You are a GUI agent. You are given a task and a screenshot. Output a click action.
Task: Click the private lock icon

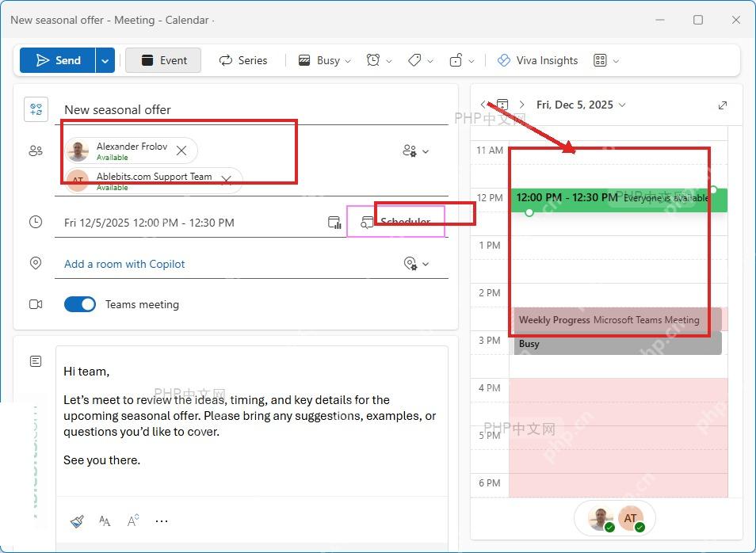[456, 60]
